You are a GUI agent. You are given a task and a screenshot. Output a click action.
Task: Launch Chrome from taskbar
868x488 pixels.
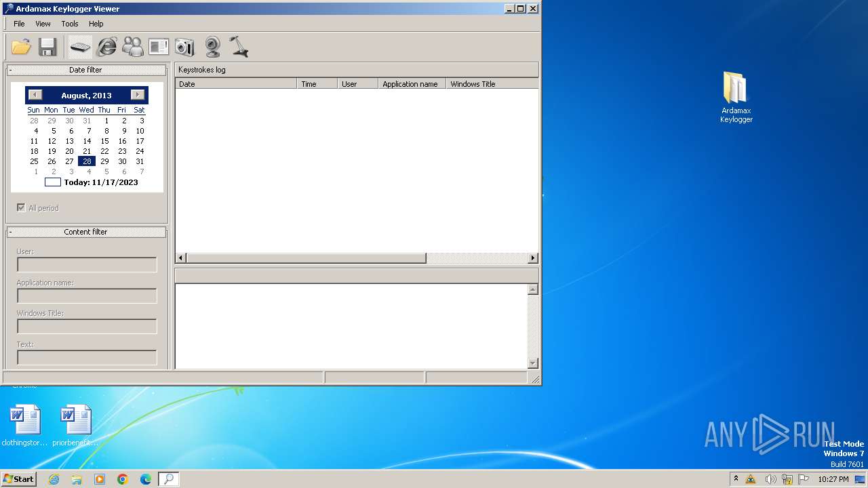pos(123,479)
